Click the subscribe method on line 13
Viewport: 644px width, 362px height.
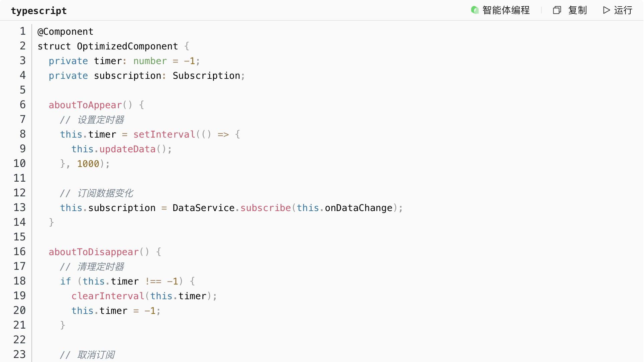[265, 208]
